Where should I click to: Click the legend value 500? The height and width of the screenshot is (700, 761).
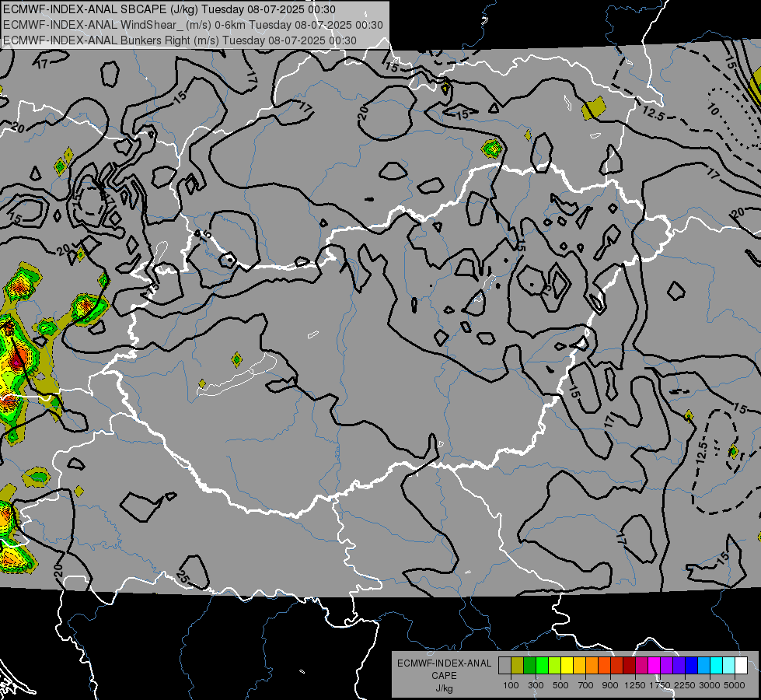(x=560, y=685)
